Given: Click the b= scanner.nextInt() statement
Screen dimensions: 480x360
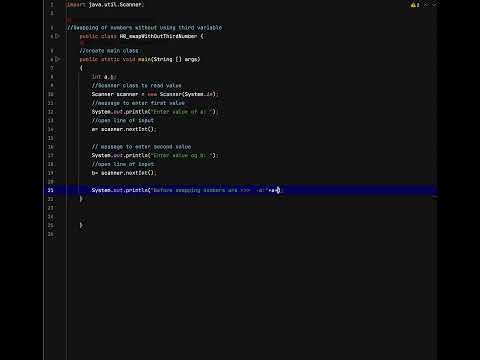Looking at the screenshot, I should [x=124, y=173].
